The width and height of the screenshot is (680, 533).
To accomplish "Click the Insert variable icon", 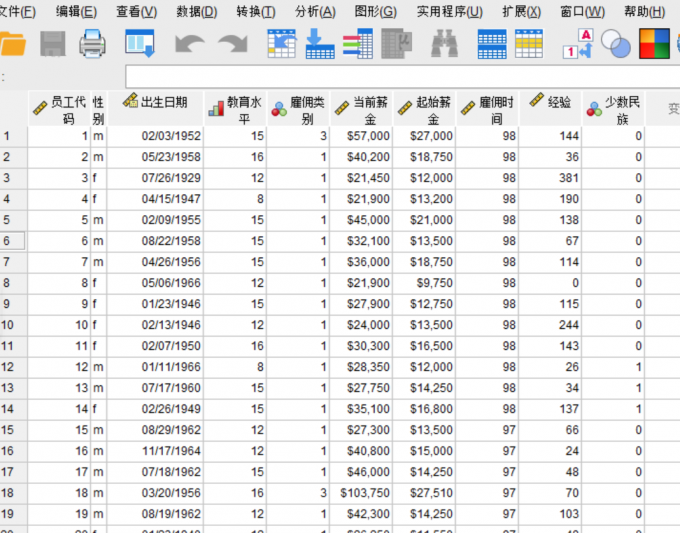I will pos(527,44).
